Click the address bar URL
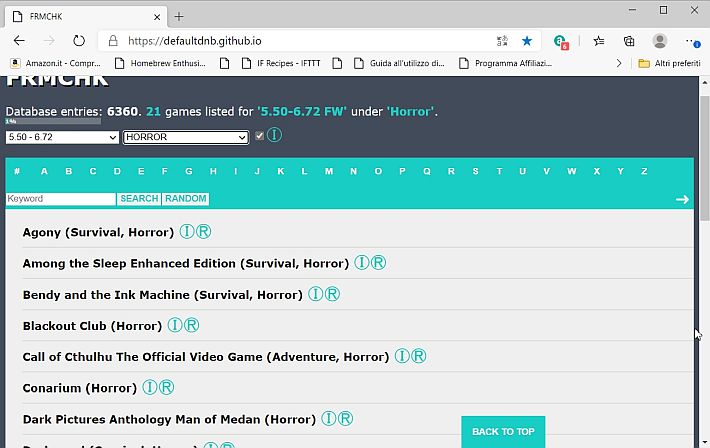710x448 pixels. pos(195,41)
